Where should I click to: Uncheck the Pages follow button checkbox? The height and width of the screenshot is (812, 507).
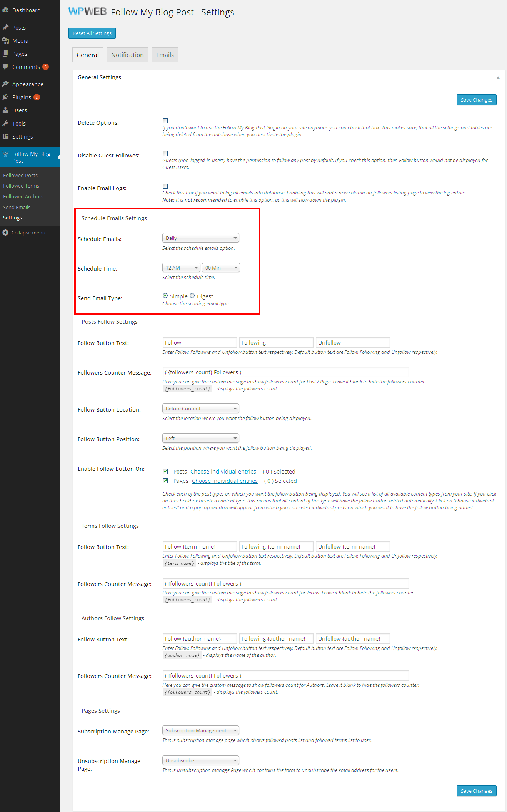pyautogui.click(x=165, y=481)
